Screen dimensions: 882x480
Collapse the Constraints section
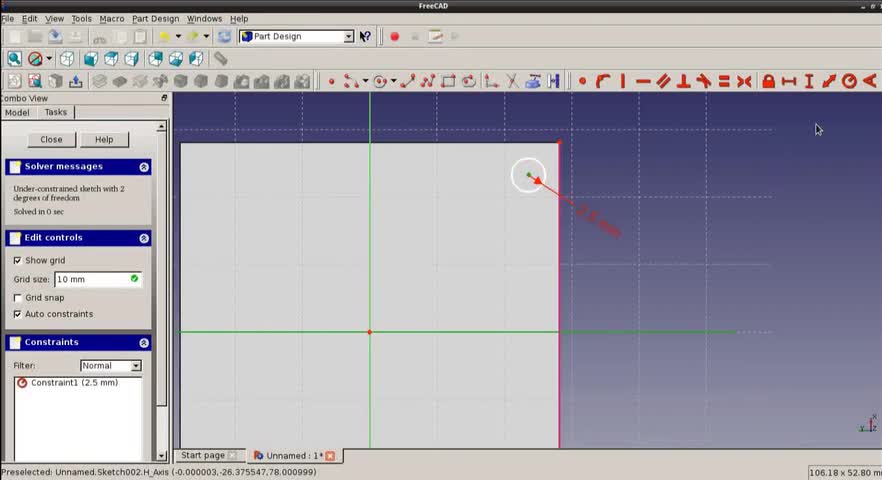143,343
